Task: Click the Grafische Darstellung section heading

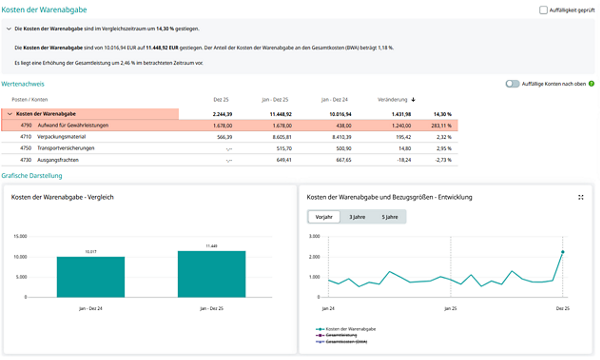Action: [x=32, y=176]
